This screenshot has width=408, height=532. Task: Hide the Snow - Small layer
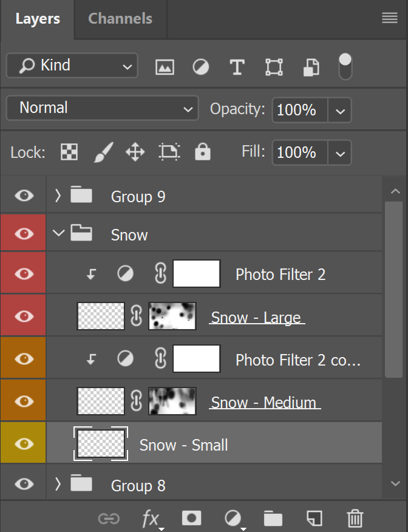pos(24,443)
